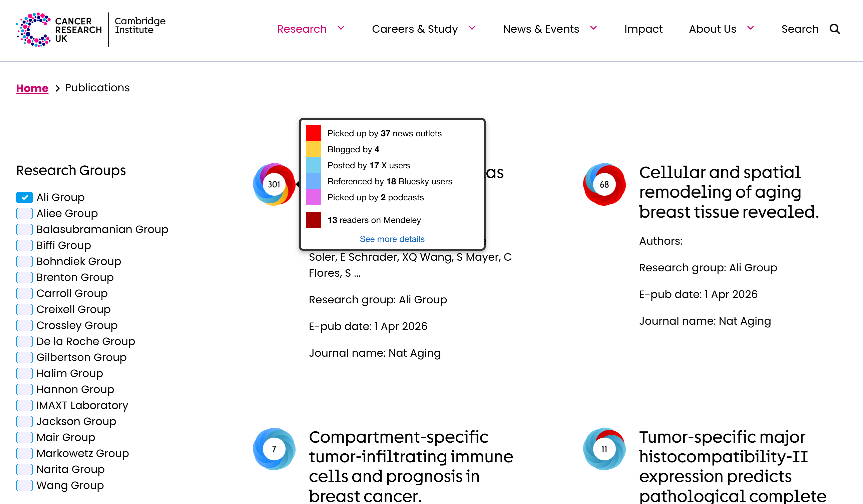Enable the Hannon Group filter
The height and width of the screenshot is (504, 863).
coord(24,389)
